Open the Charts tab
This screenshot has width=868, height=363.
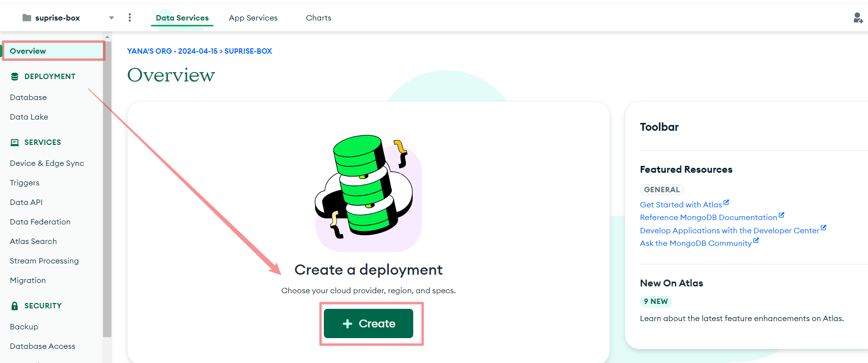click(x=318, y=18)
